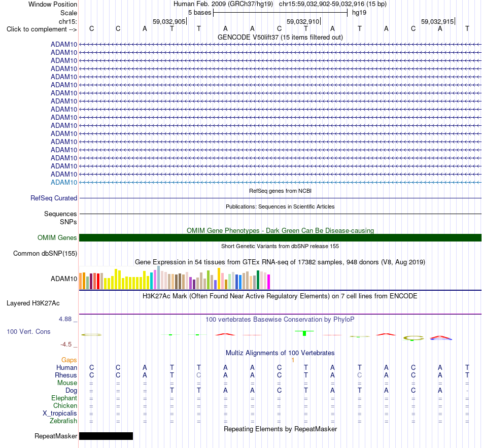Click the 'Human' alignment row label
482x448 pixels.
tap(66, 367)
